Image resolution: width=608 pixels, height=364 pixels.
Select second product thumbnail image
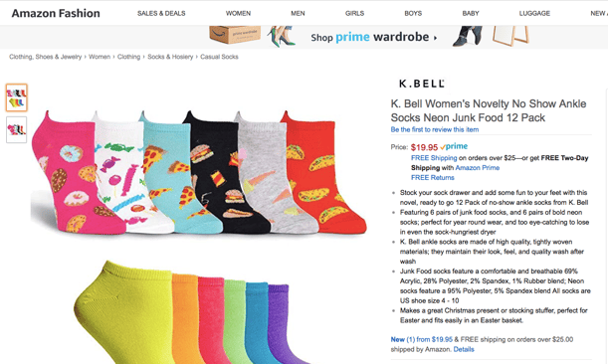pyautogui.click(x=16, y=129)
